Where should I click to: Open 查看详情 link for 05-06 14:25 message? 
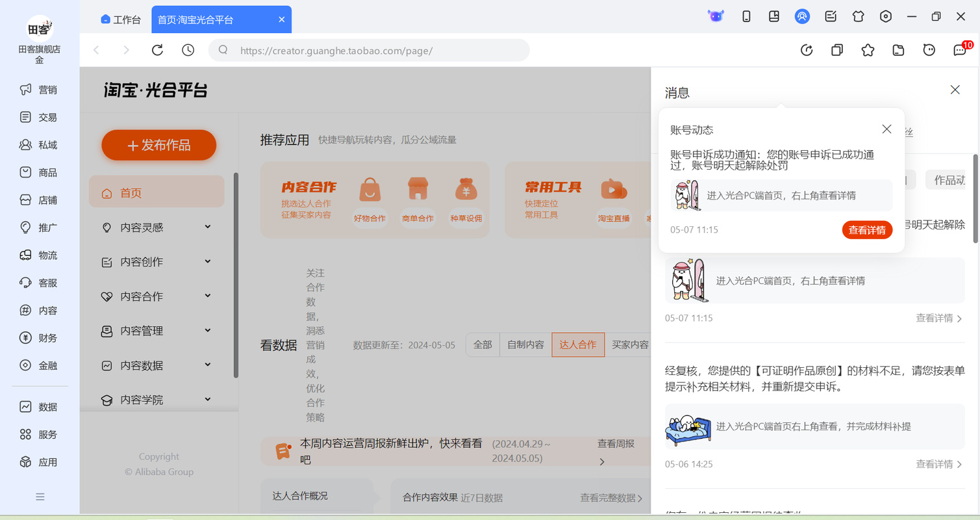939,464
